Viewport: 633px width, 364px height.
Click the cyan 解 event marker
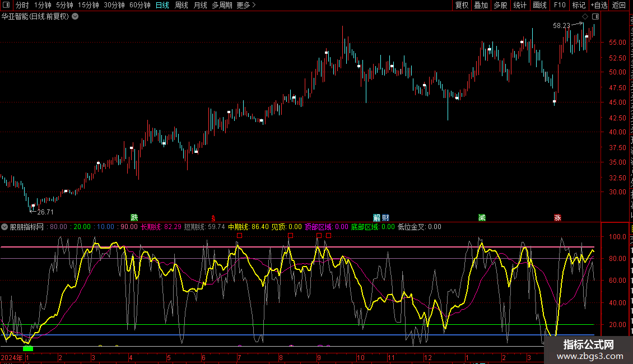(x=377, y=217)
